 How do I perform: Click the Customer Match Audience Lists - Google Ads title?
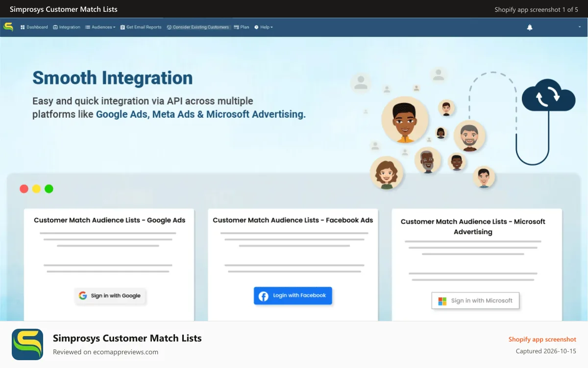110,220
